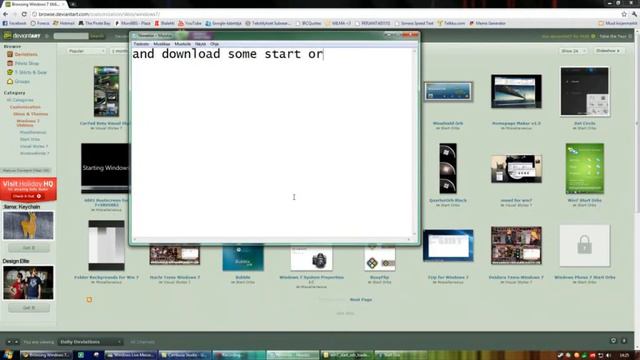Viewport: 640px width, 360px height.
Task: Open the second Notepad menu
Action: (x=162, y=44)
